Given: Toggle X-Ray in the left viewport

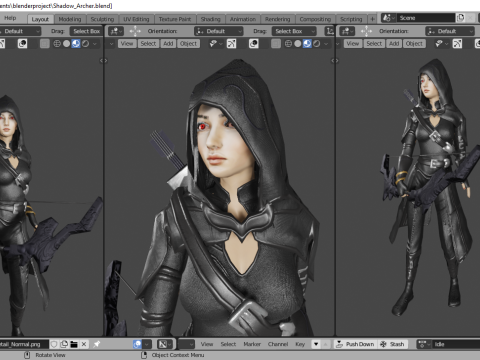Looking at the screenshot, I should (45, 44).
